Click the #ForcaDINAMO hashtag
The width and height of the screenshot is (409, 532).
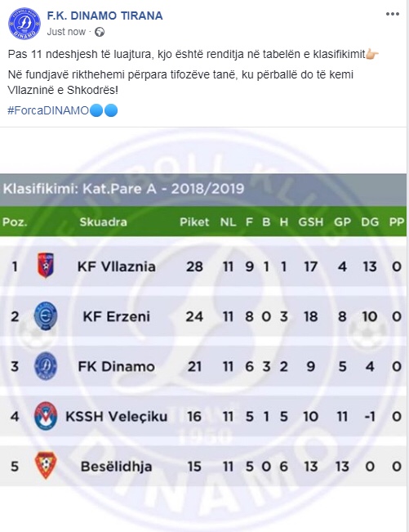tap(48, 110)
